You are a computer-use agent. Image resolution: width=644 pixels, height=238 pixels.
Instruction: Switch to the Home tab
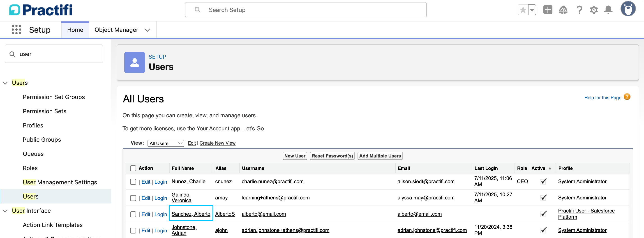[x=75, y=30]
